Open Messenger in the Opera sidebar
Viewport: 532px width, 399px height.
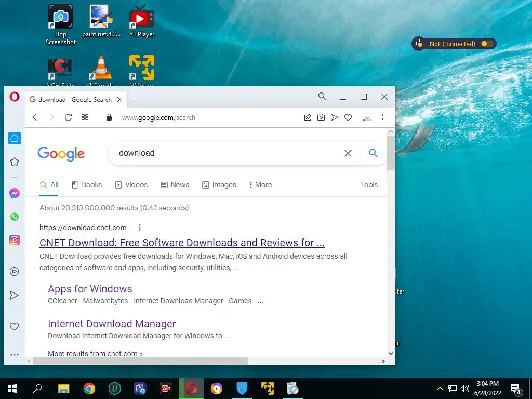[x=14, y=193]
